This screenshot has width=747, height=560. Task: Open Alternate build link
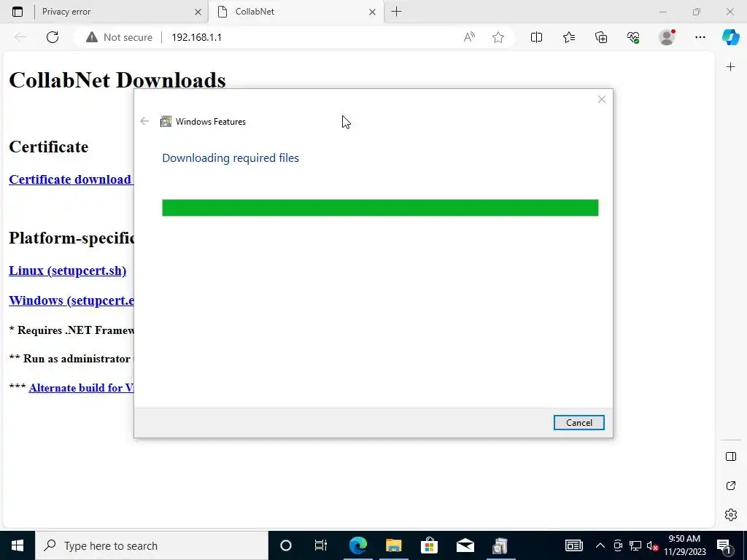(x=82, y=388)
